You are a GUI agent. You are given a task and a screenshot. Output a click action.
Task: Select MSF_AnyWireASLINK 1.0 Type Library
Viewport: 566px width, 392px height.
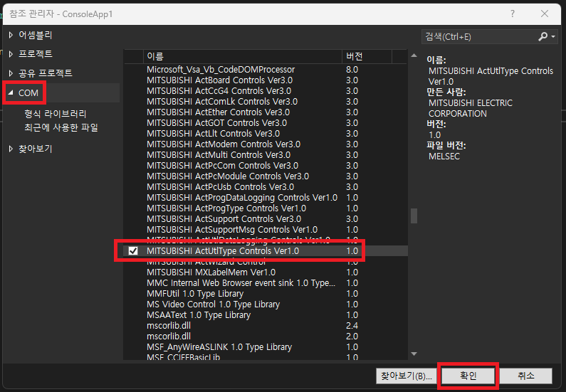pos(266,347)
